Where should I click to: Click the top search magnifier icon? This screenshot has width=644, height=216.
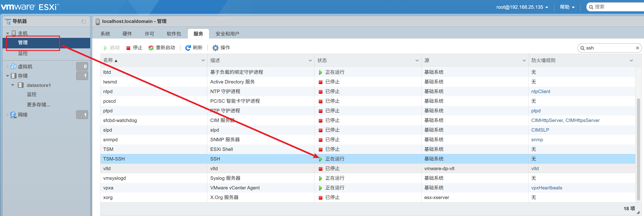click(591, 7)
